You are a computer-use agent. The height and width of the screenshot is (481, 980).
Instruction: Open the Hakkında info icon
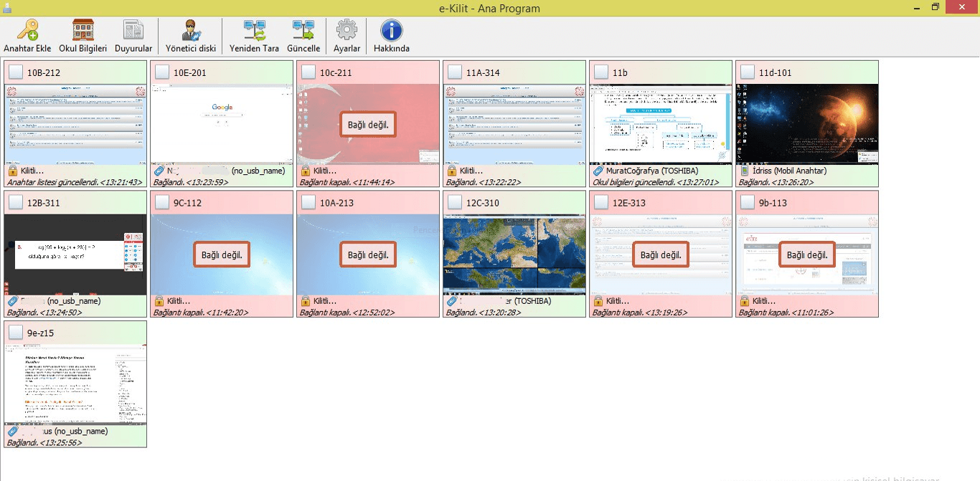coord(391,31)
